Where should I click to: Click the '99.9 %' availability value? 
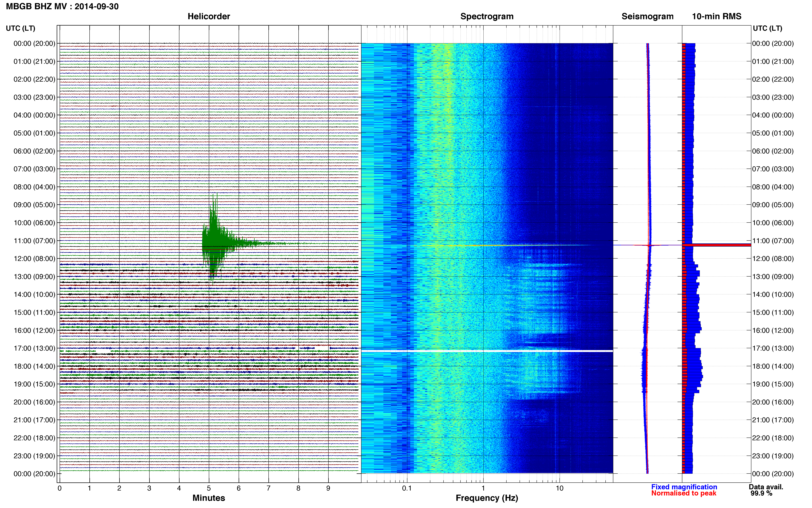pyautogui.click(x=761, y=493)
